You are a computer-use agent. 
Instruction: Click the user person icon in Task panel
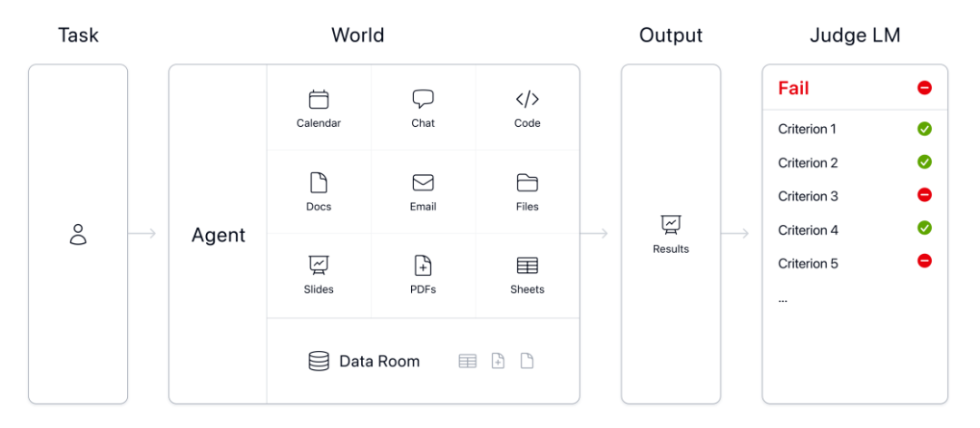coord(78,234)
